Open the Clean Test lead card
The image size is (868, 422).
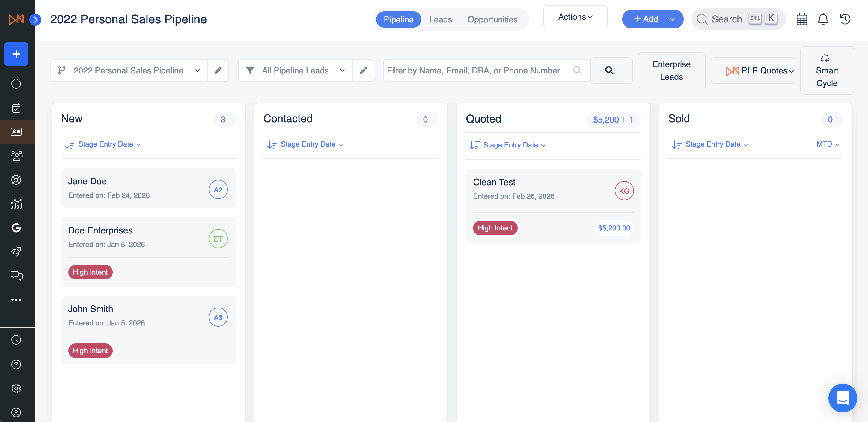[x=539, y=189]
